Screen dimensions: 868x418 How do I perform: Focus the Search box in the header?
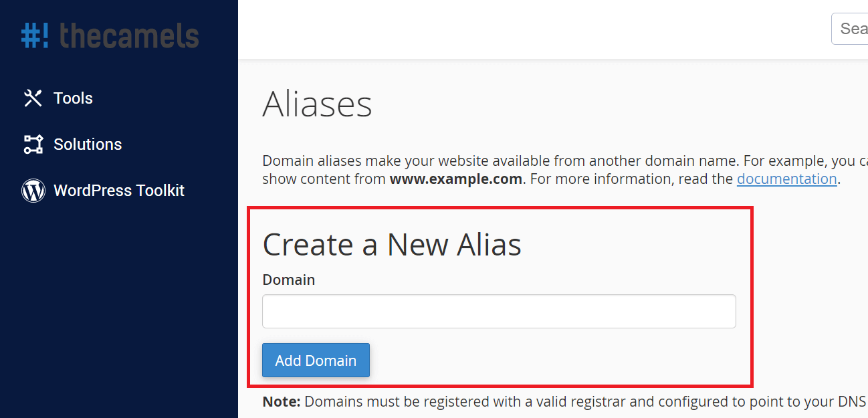point(849,29)
